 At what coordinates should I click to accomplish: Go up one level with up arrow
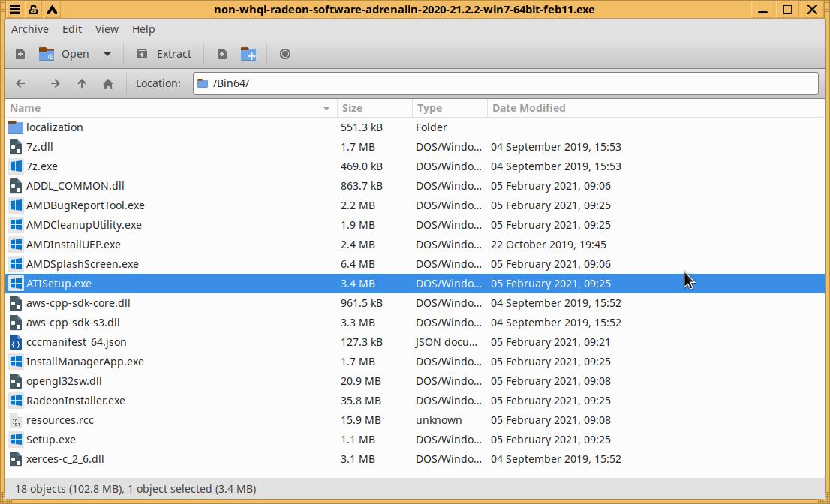(82, 83)
